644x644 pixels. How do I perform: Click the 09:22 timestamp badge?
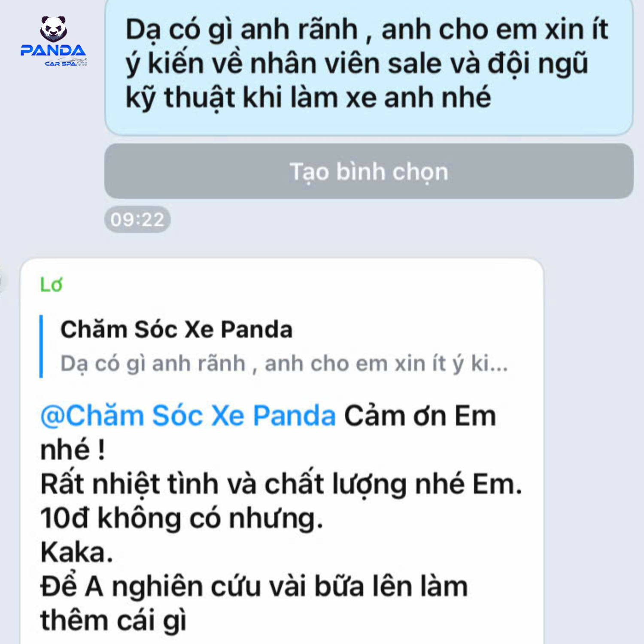[137, 219]
